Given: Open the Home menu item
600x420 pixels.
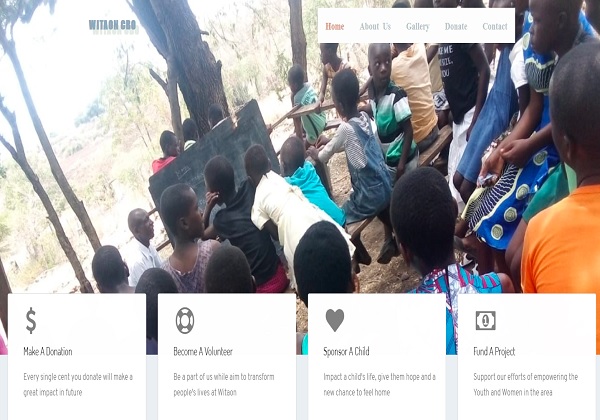Looking at the screenshot, I should coord(335,26).
